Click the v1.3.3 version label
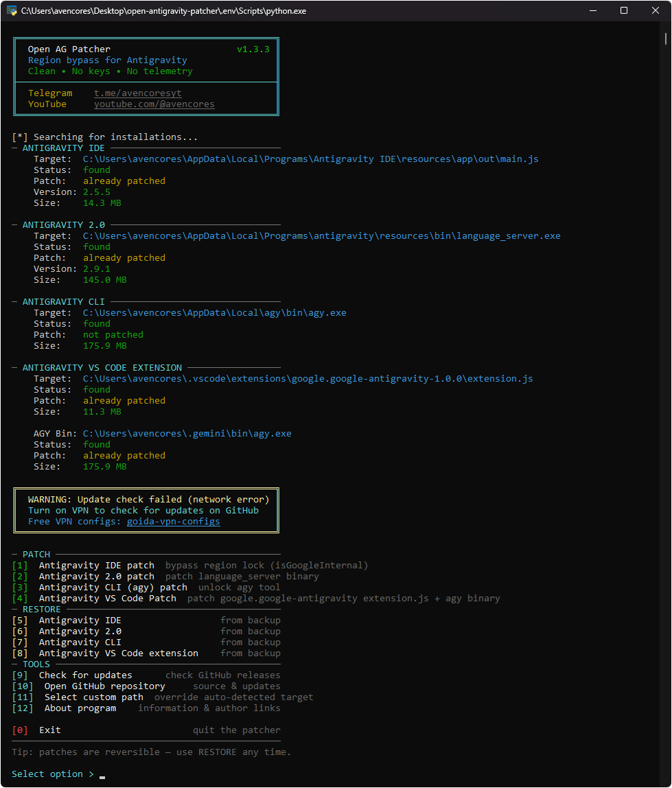The height and width of the screenshot is (788, 672). (x=253, y=49)
